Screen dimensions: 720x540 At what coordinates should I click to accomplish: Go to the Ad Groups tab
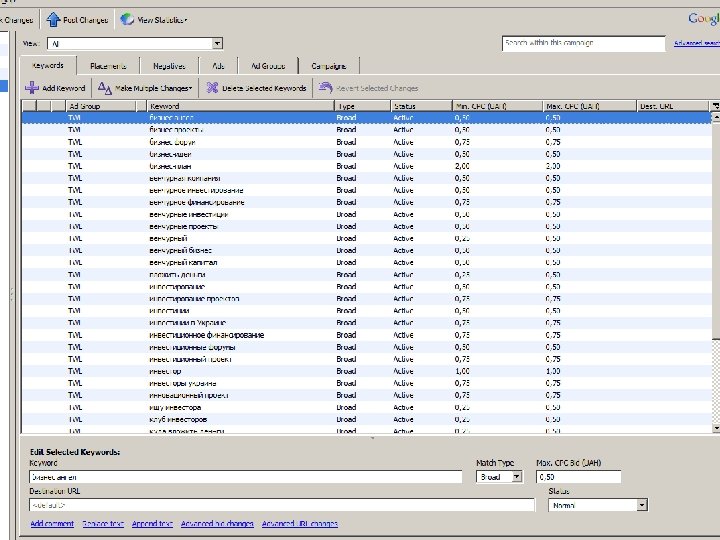pyautogui.click(x=268, y=66)
